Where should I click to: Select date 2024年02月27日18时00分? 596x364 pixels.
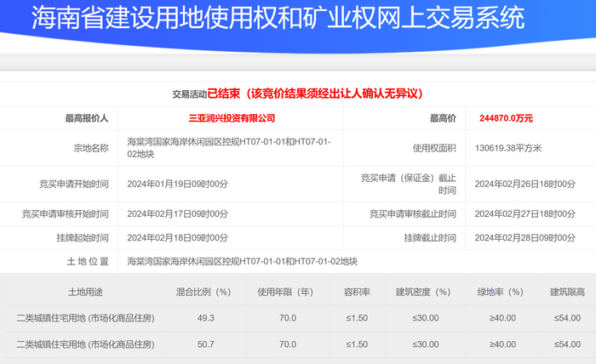(x=525, y=214)
